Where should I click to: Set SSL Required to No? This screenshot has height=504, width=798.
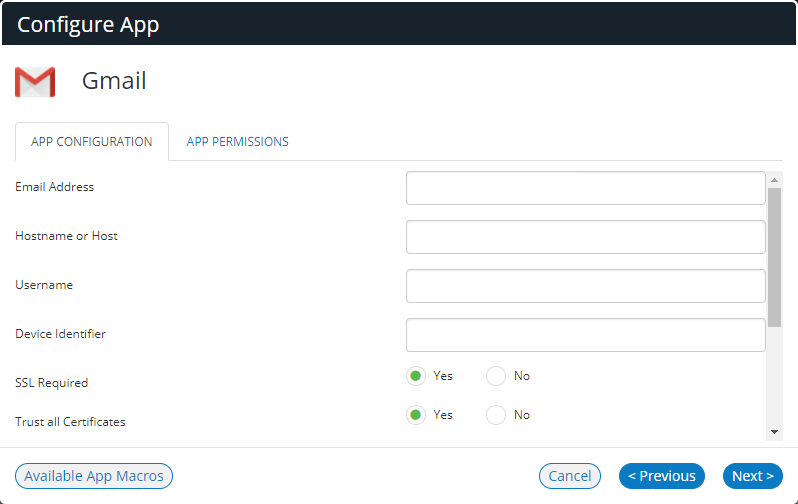[x=496, y=376]
